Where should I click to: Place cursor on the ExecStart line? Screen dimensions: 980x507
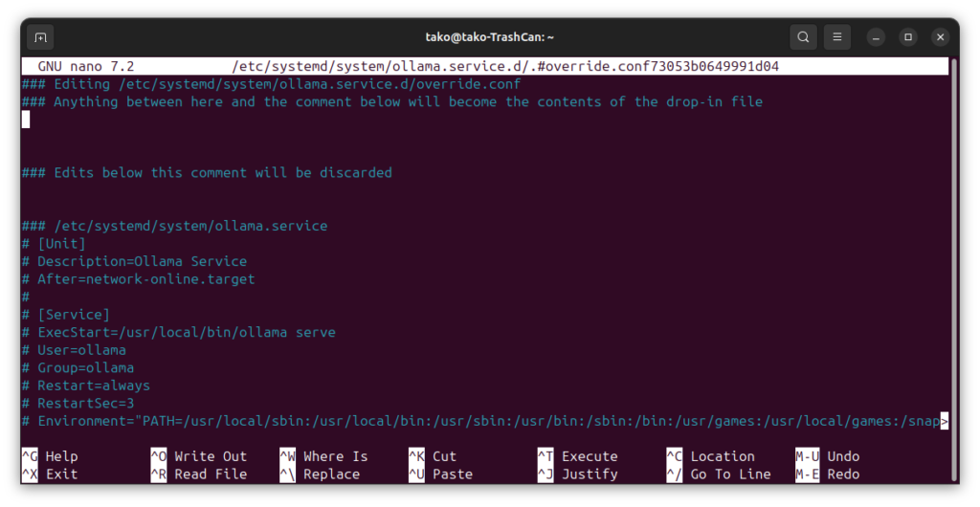(186, 332)
